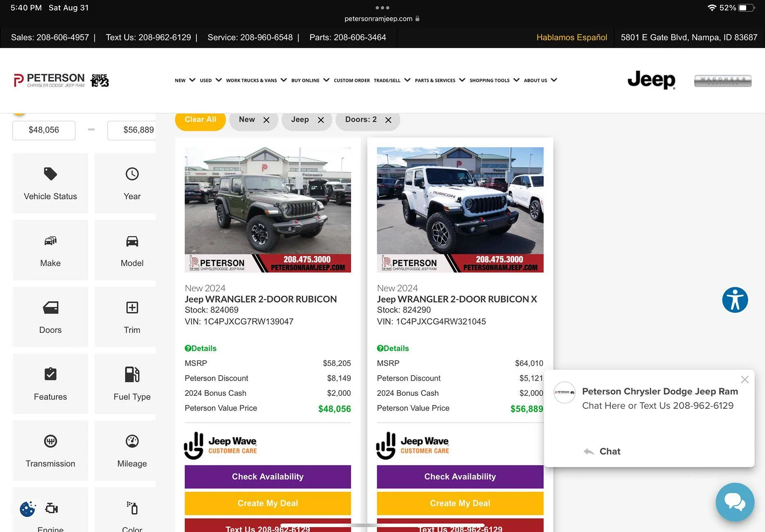Open the blue chat bubble

[735, 502]
